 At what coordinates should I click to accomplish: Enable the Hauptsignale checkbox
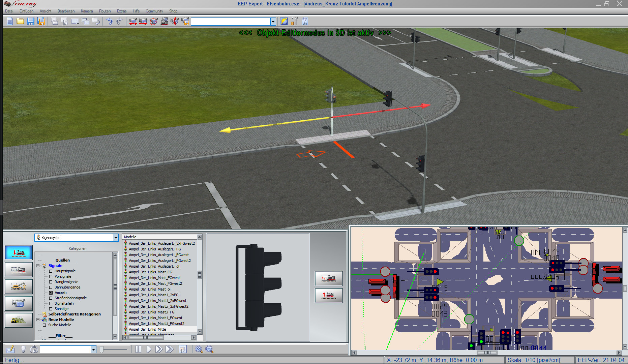(51, 271)
